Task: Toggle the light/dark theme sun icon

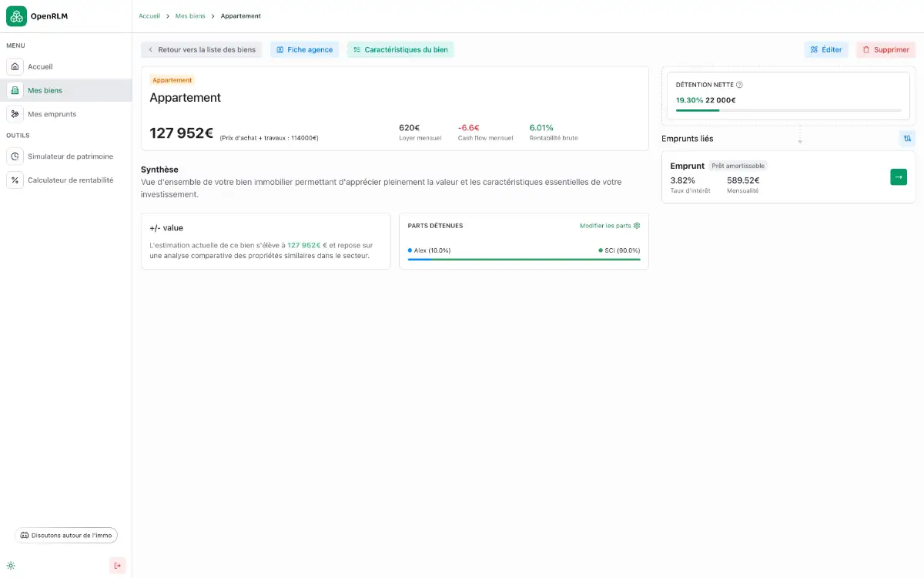Action: [x=11, y=566]
